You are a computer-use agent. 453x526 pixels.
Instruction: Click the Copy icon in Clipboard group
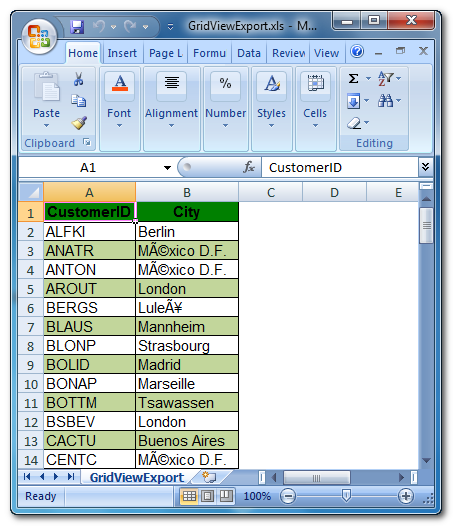[79, 101]
